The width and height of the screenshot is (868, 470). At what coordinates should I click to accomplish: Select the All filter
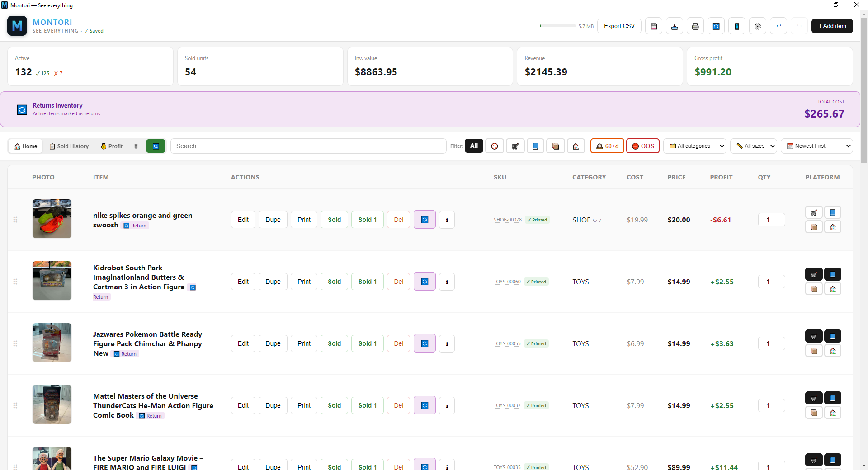click(x=474, y=146)
